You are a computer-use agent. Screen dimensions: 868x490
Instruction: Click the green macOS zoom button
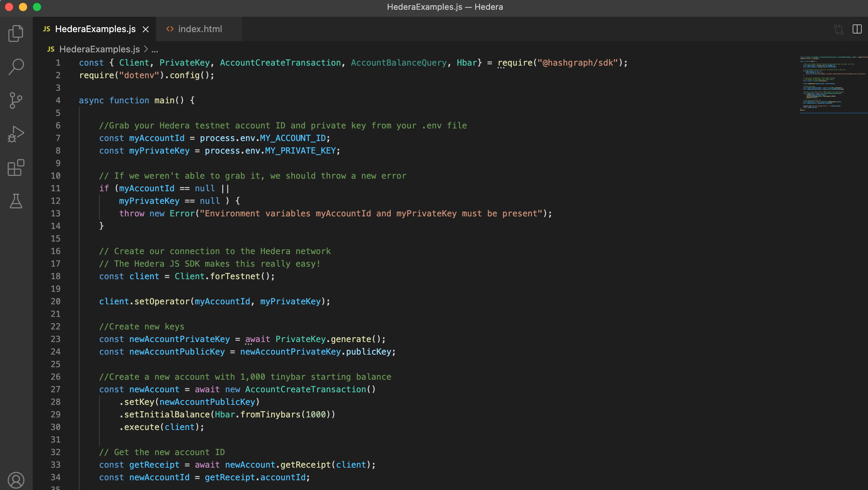(x=37, y=7)
